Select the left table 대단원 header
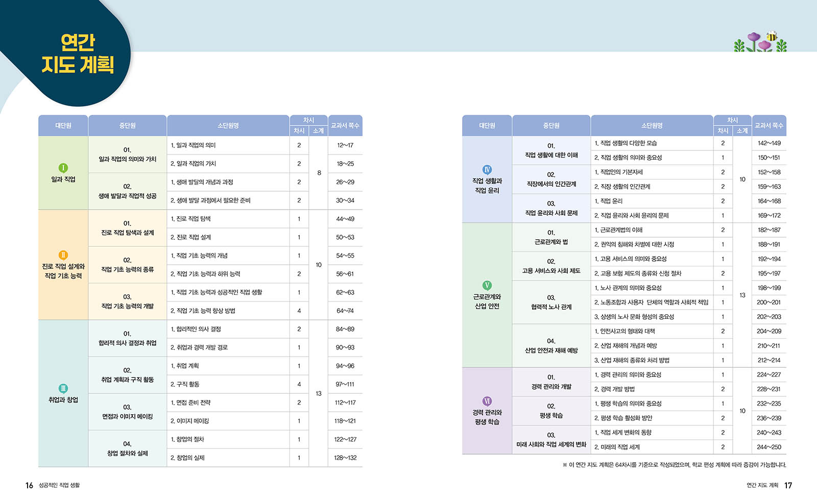This screenshot has height=504, width=817. [x=63, y=125]
